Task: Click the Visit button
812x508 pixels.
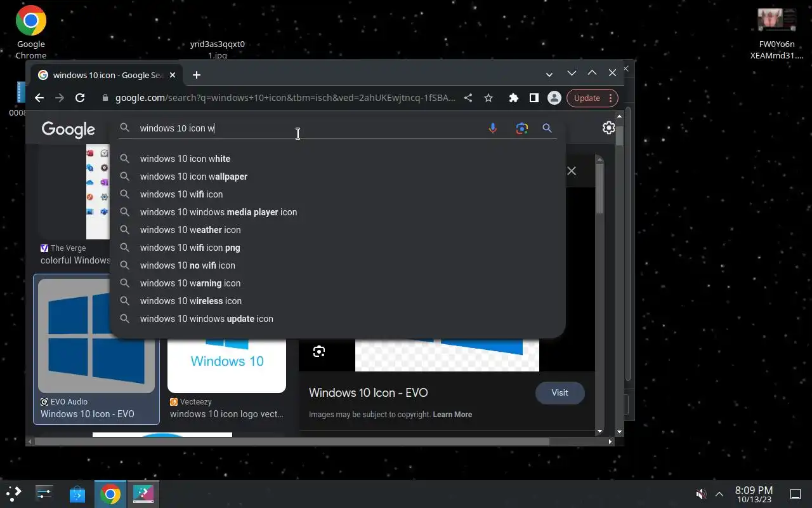Action: pyautogui.click(x=560, y=393)
